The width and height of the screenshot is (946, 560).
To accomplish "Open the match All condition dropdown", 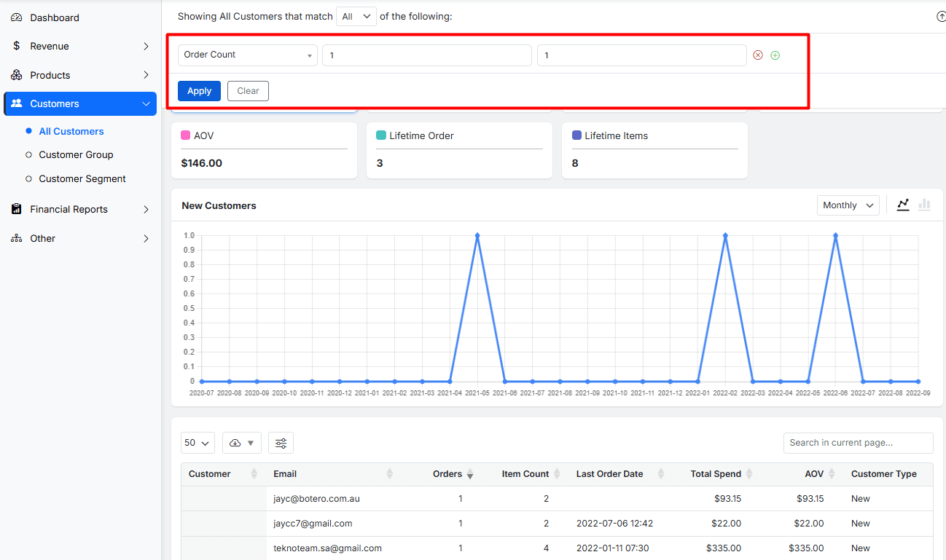I will (356, 17).
